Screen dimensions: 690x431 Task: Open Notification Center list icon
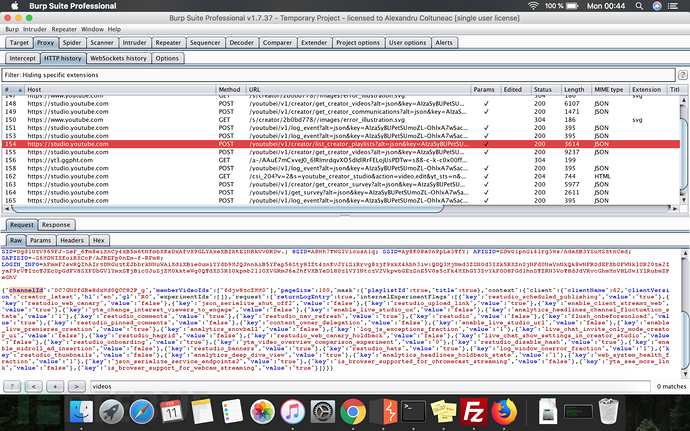[x=673, y=6]
